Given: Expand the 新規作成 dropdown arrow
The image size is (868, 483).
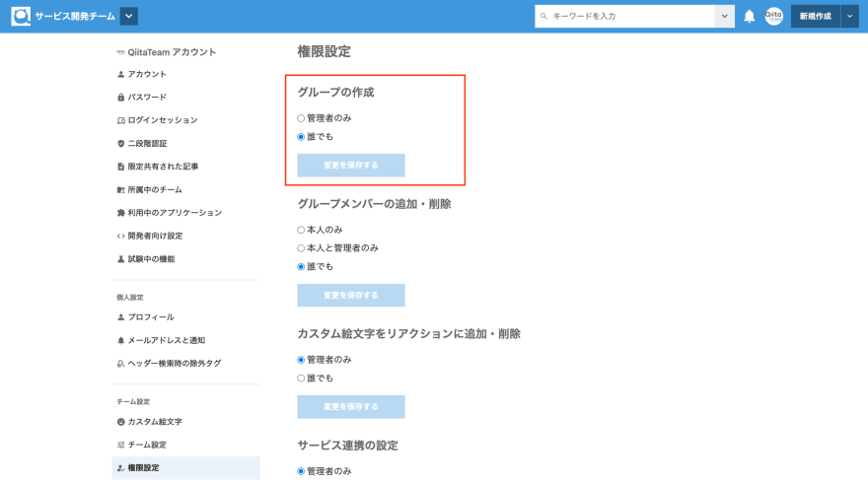Looking at the screenshot, I should [849, 16].
